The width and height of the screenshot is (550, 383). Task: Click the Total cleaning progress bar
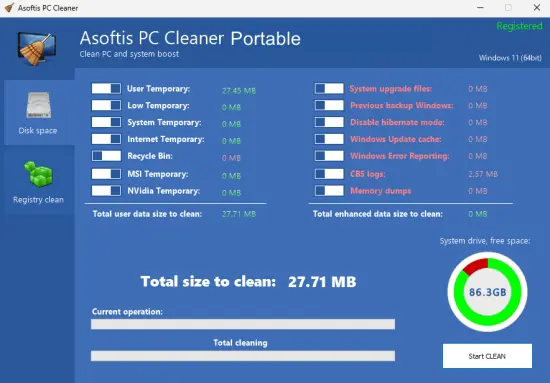pos(243,356)
